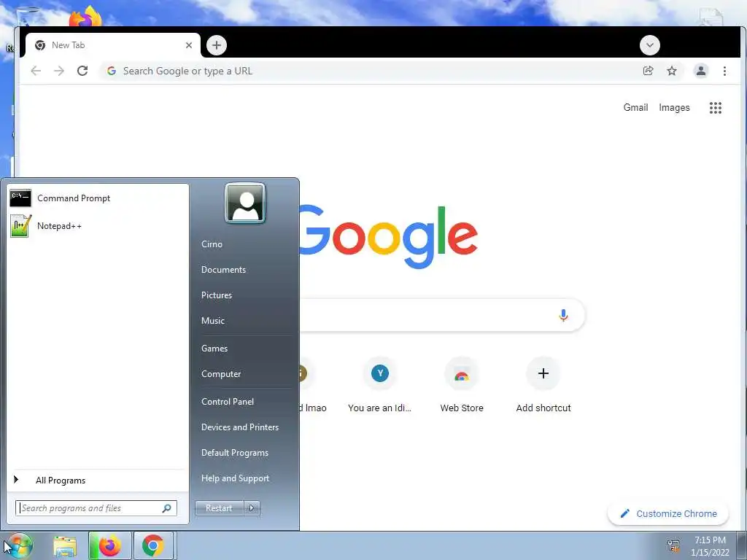Open the Gmail link
The height and width of the screenshot is (560, 747).
[x=635, y=108]
